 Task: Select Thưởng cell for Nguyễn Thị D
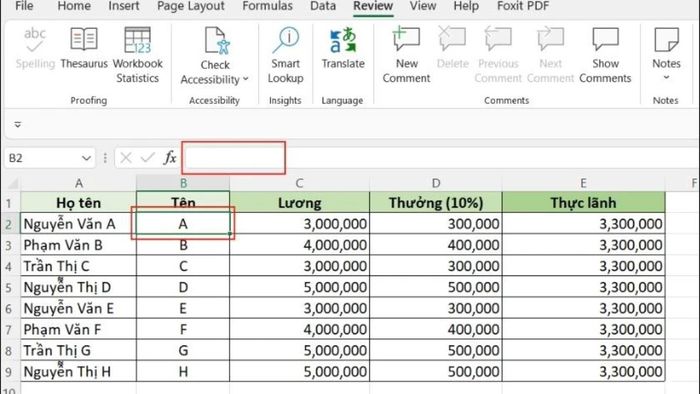(x=436, y=287)
